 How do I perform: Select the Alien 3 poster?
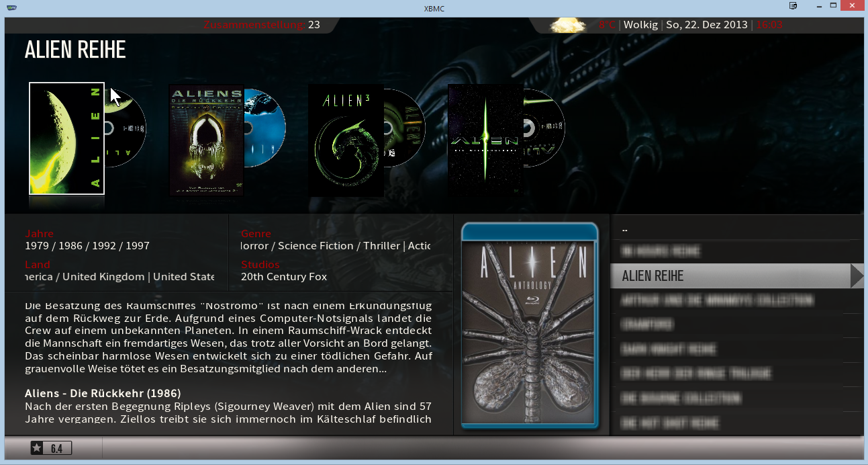(345, 140)
